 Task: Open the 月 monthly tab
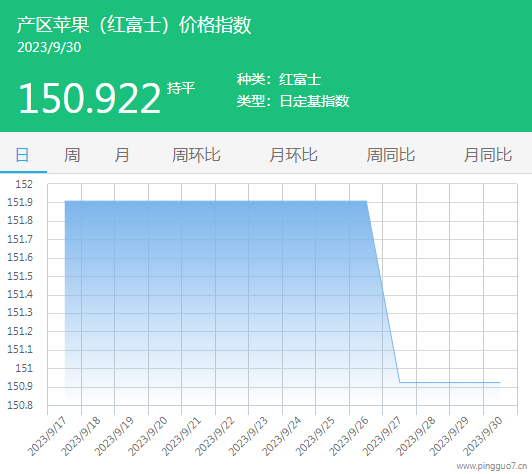[121, 155]
